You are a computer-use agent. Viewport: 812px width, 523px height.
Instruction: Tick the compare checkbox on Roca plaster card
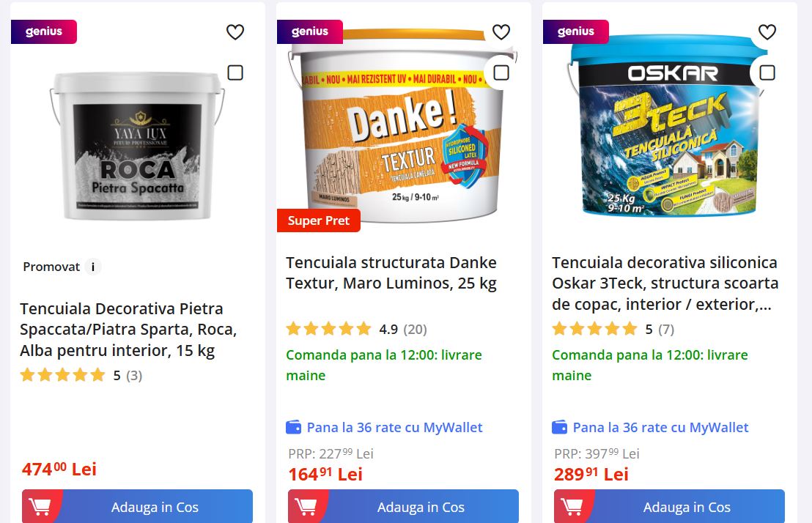click(235, 73)
